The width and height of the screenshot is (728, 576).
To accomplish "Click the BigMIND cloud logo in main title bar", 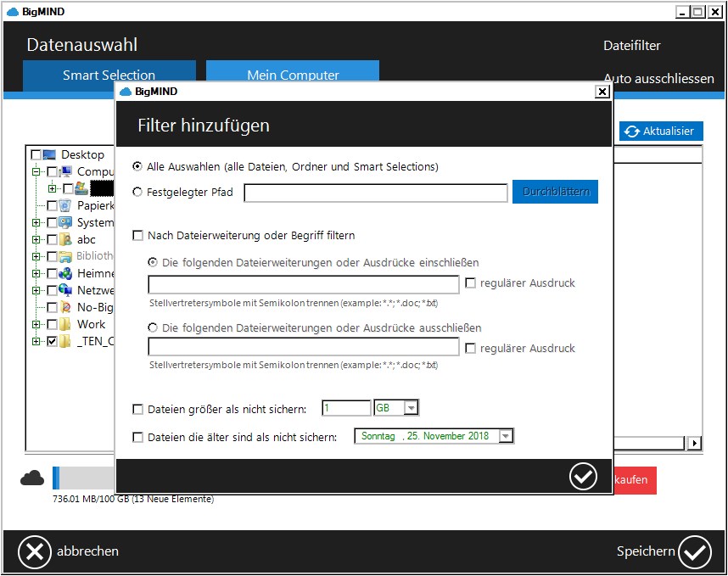I will point(13,12).
